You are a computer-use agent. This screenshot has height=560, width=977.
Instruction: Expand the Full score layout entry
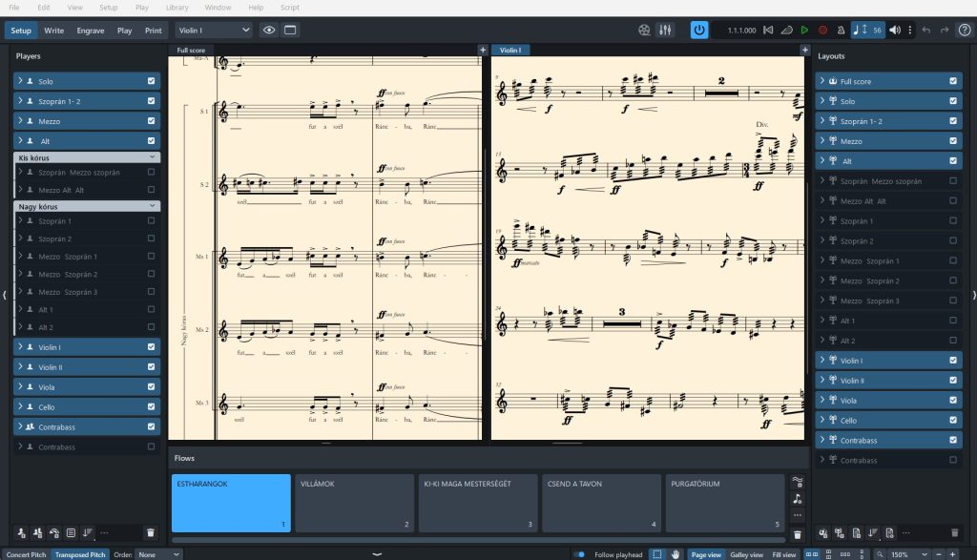[x=822, y=81]
